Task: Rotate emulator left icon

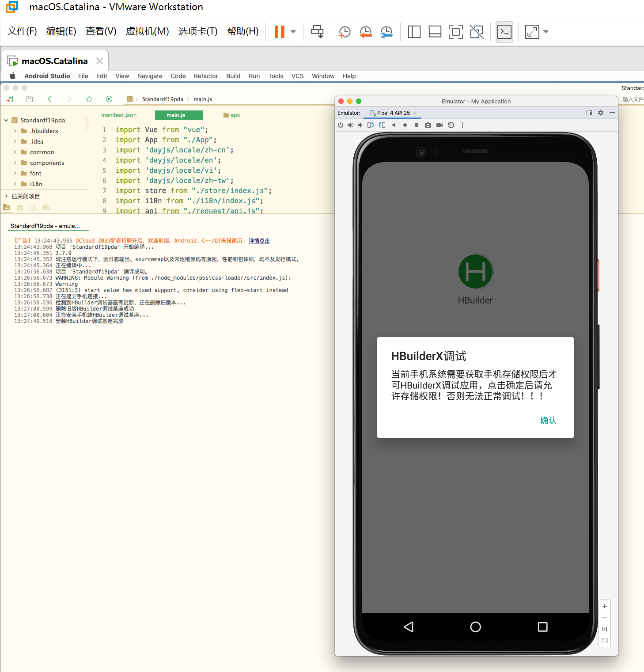Action: pos(371,125)
